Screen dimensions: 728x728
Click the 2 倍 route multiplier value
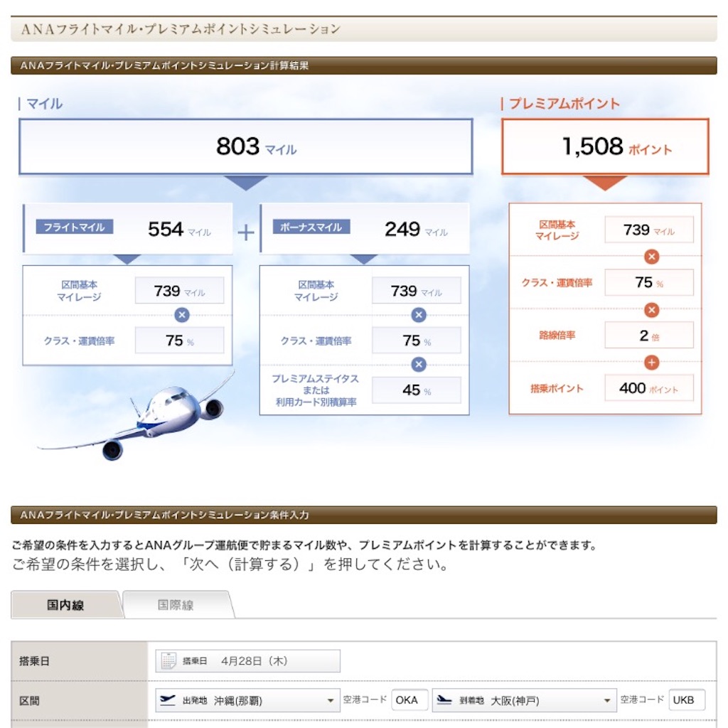[649, 336]
